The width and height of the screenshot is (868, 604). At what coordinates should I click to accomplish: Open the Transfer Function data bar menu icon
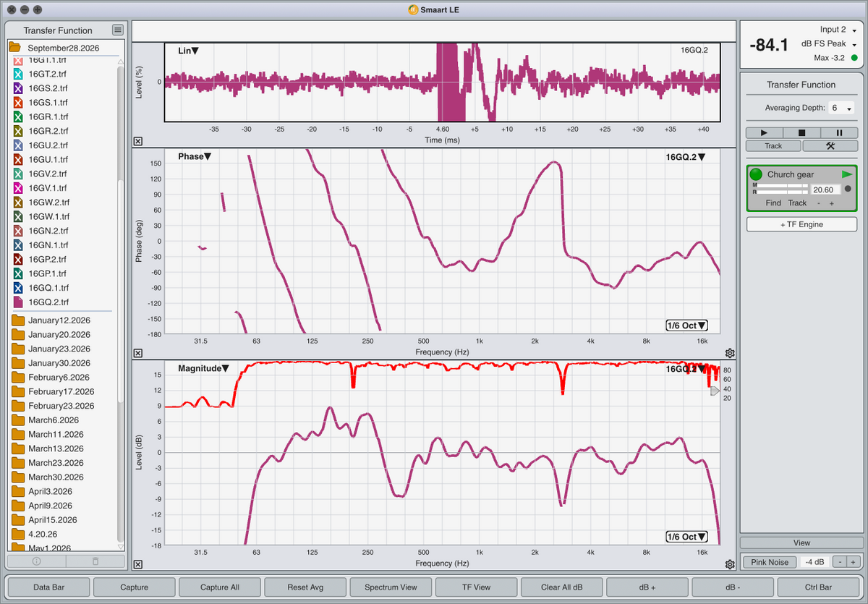coord(117,30)
